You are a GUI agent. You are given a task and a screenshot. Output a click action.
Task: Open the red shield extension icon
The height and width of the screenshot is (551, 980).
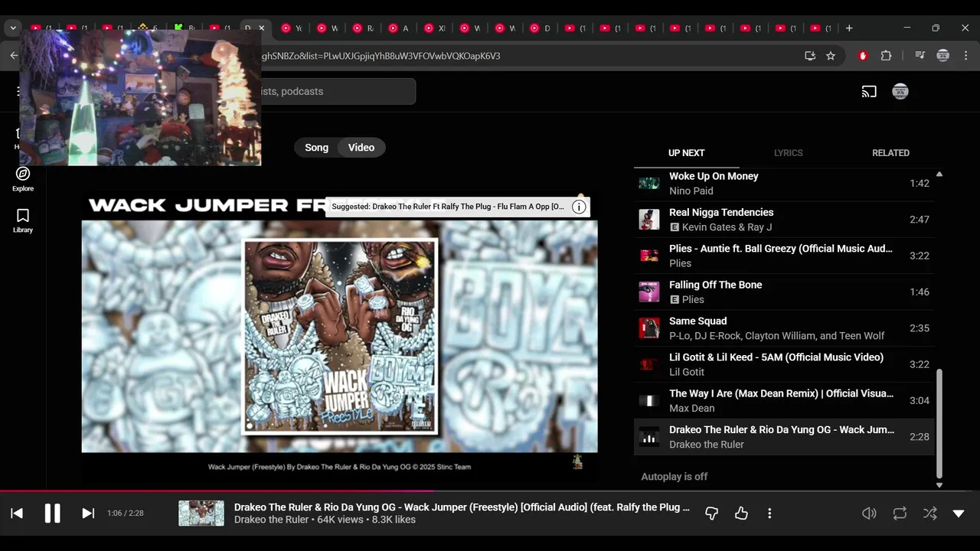(863, 56)
